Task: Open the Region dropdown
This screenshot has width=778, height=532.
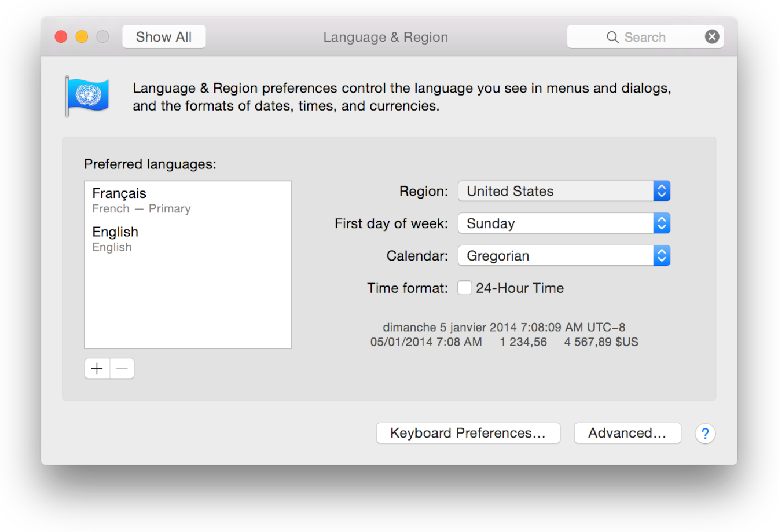Action: (x=662, y=191)
